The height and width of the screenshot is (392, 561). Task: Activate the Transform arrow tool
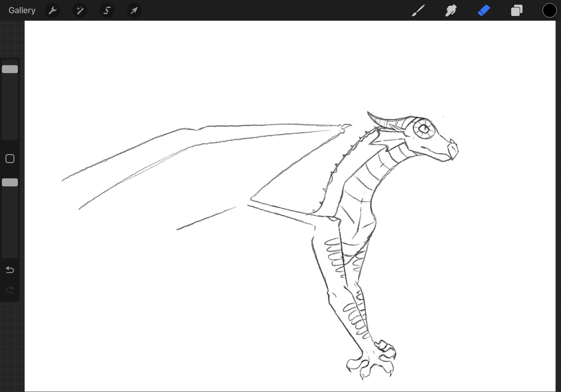coord(134,10)
